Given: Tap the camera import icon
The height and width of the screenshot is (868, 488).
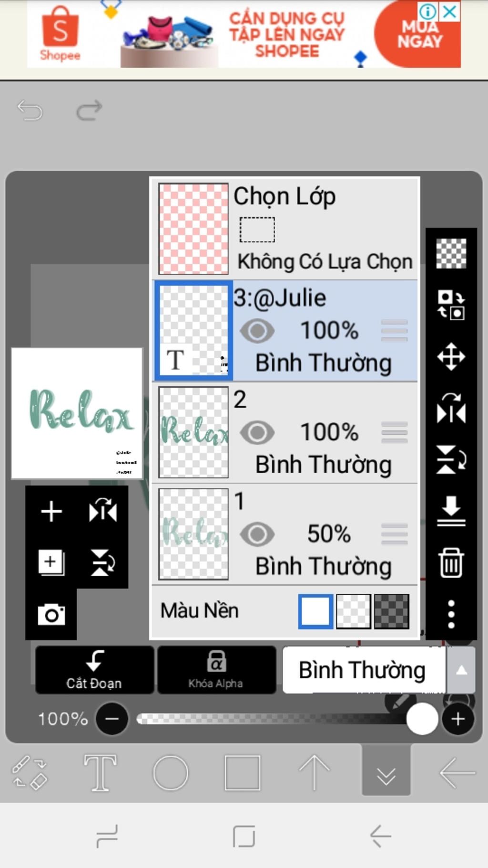Looking at the screenshot, I should (x=51, y=614).
